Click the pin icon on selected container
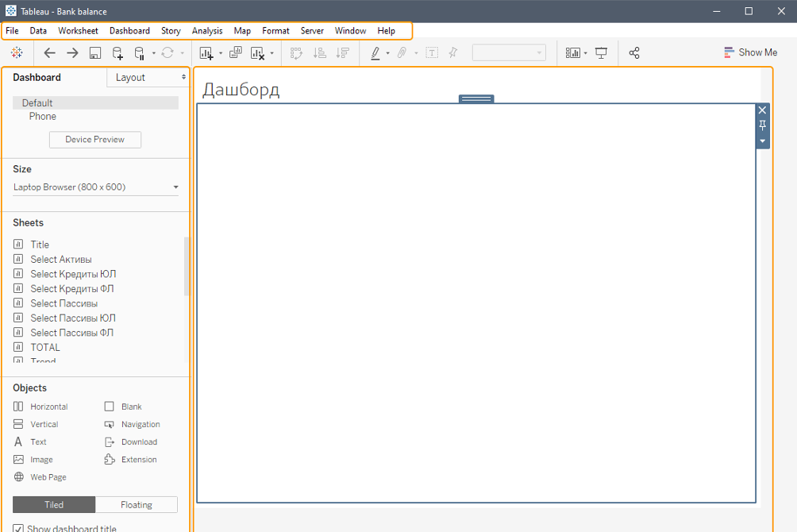The image size is (797, 532). 762,125
